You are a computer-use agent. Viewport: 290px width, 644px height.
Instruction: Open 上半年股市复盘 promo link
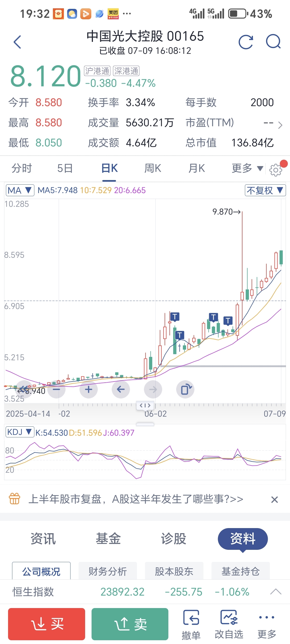click(x=136, y=499)
